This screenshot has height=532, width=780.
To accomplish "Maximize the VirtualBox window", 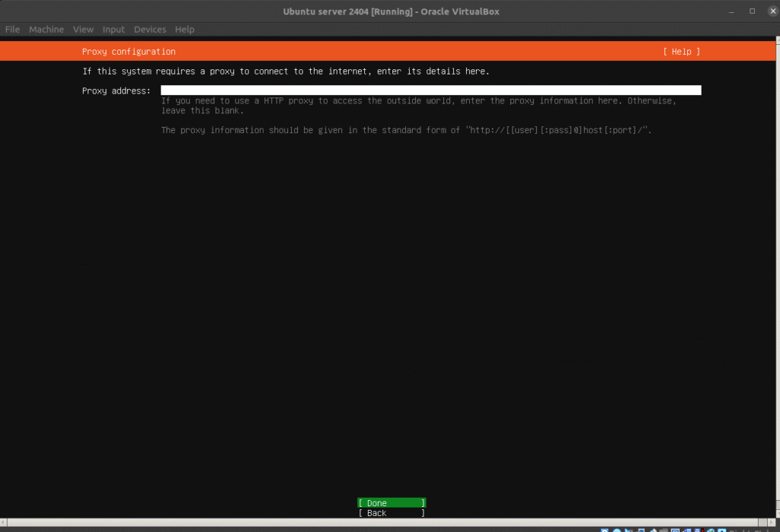I will [752, 11].
